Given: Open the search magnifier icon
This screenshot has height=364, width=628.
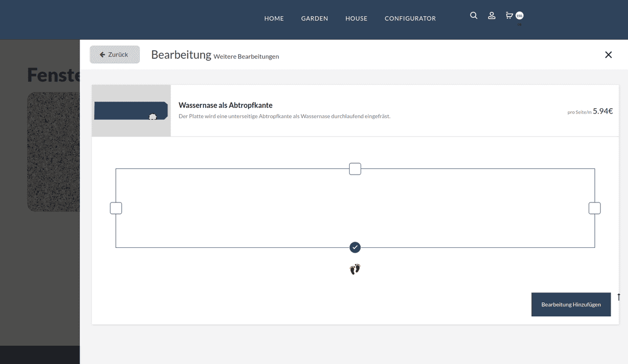Looking at the screenshot, I should coord(474,16).
